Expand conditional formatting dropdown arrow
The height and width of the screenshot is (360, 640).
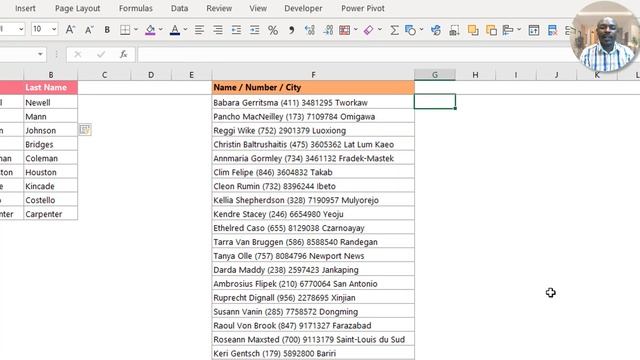click(x=356, y=30)
